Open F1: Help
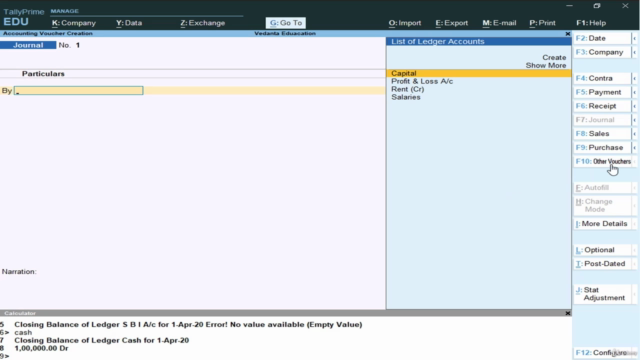 591,23
